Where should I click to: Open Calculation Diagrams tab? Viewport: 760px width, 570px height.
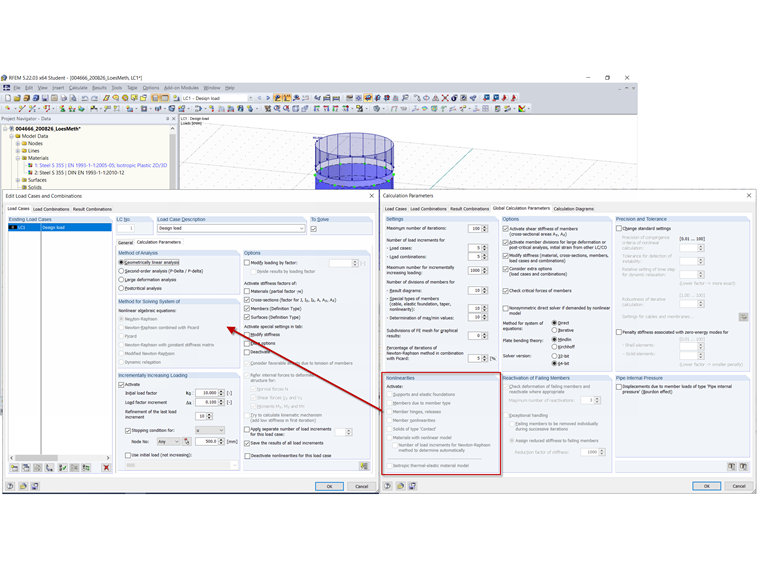click(573, 209)
